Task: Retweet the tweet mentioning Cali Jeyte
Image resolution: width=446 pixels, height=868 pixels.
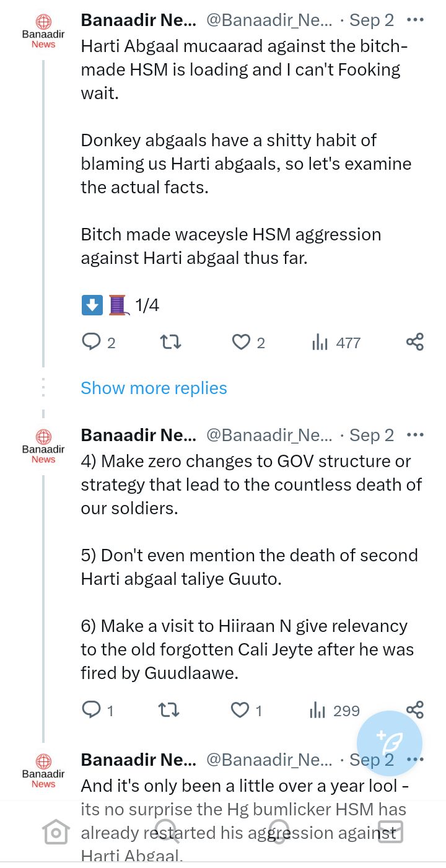Action: (169, 710)
